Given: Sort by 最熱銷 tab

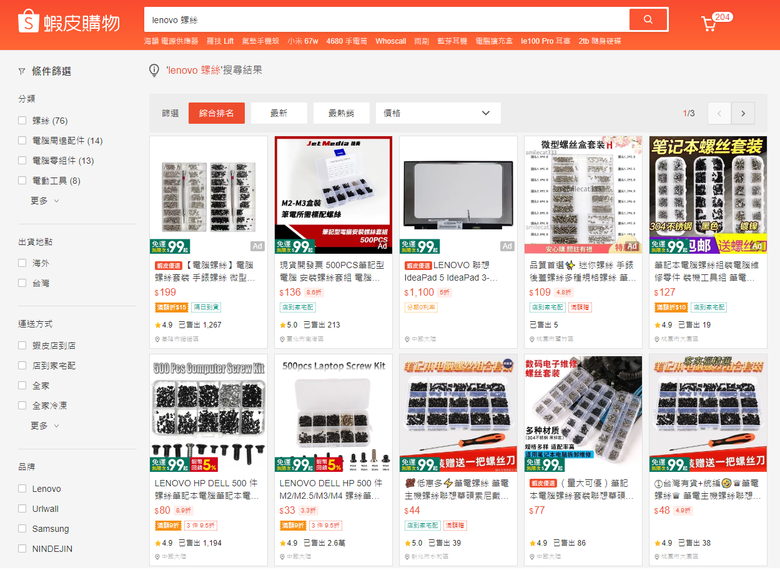Looking at the screenshot, I should click(341, 113).
